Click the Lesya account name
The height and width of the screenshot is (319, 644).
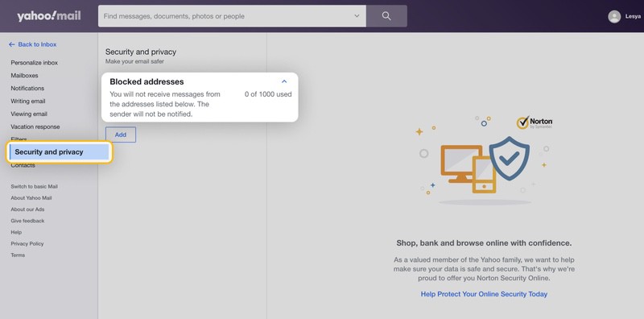pyautogui.click(x=633, y=16)
